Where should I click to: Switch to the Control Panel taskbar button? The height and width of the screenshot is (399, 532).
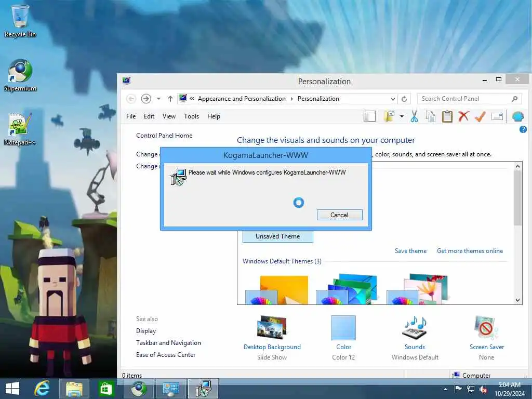click(170, 389)
